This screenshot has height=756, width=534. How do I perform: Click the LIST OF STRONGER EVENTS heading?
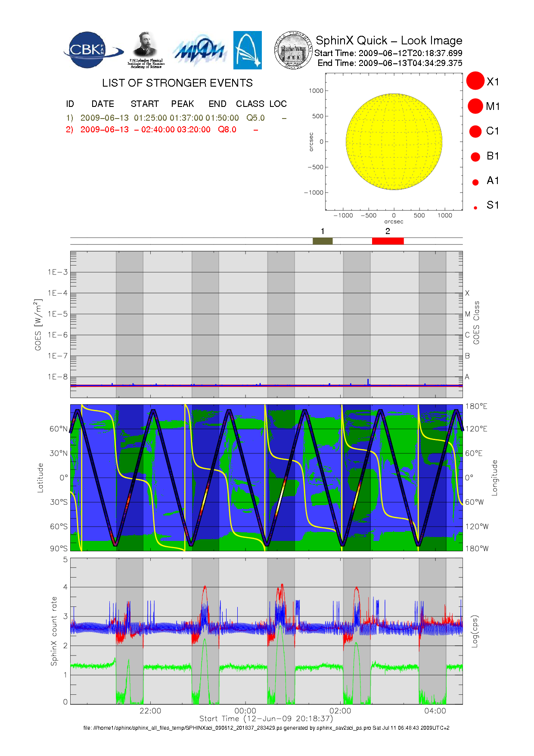click(x=177, y=83)
